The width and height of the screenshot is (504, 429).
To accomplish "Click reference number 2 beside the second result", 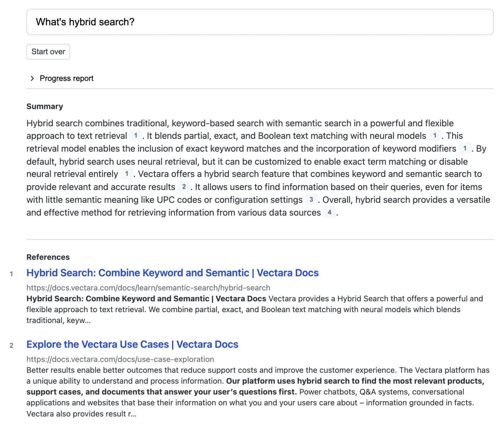I will pos(11,346).
